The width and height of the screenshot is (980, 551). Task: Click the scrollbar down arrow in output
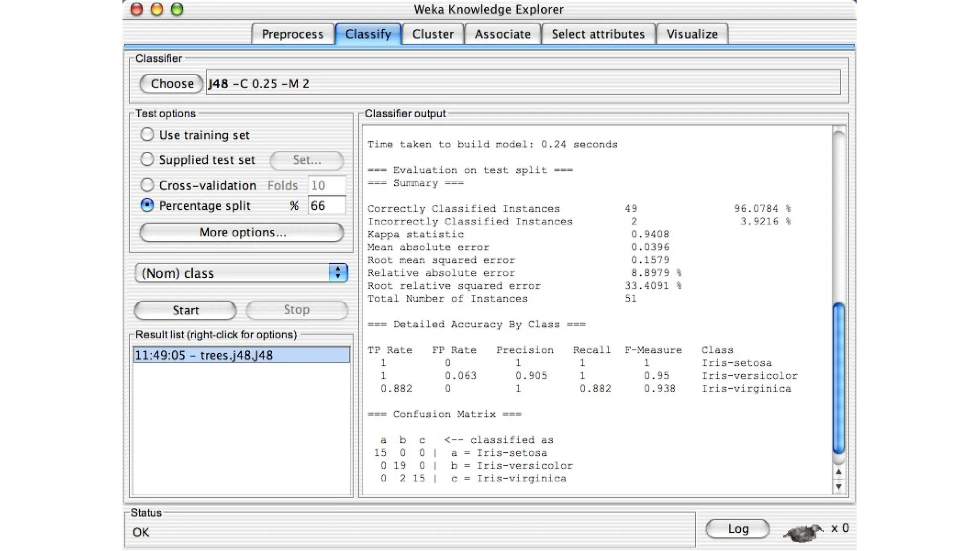(838, 486)
